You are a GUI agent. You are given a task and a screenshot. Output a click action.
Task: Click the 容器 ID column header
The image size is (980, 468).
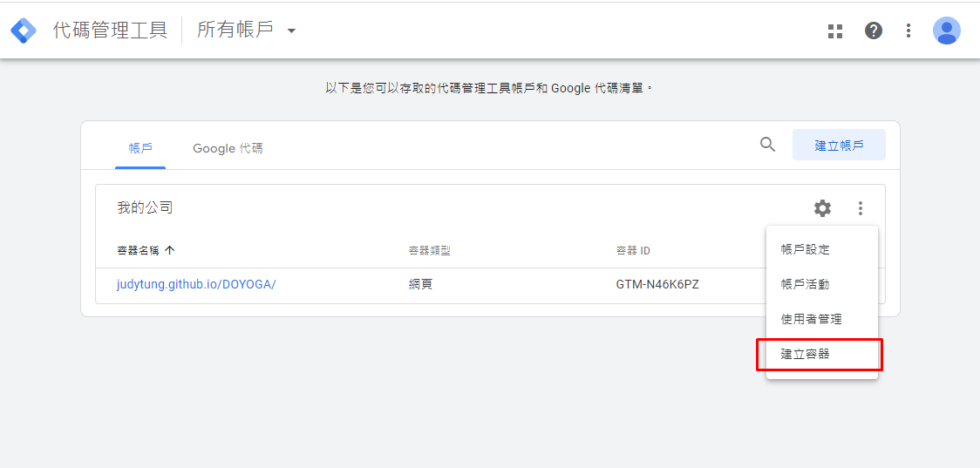click(x=633, y=250)
